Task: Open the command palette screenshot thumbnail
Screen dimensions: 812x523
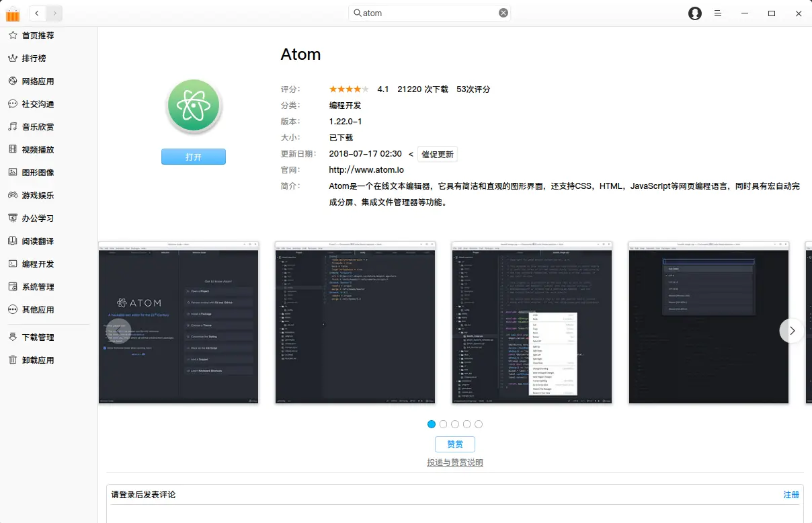Action: 708,323
